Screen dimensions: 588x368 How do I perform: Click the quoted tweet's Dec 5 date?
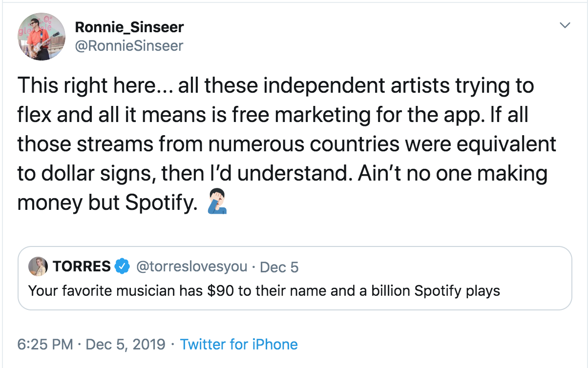click(279, 267)
